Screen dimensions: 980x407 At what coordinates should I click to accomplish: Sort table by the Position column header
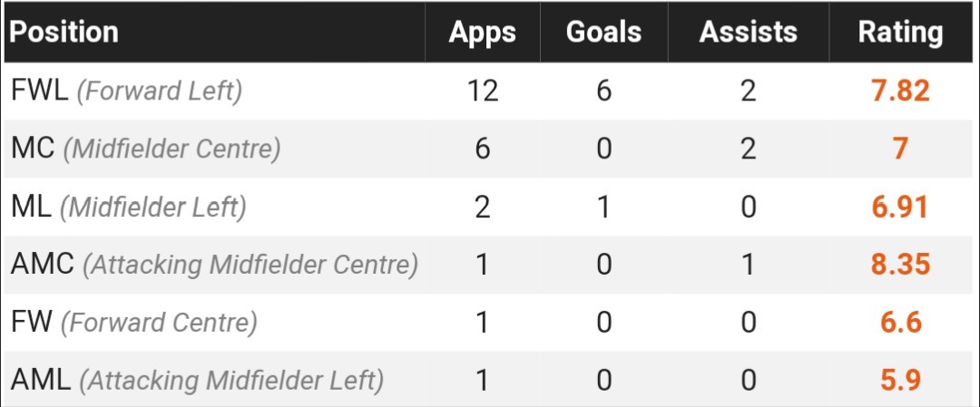64,33
